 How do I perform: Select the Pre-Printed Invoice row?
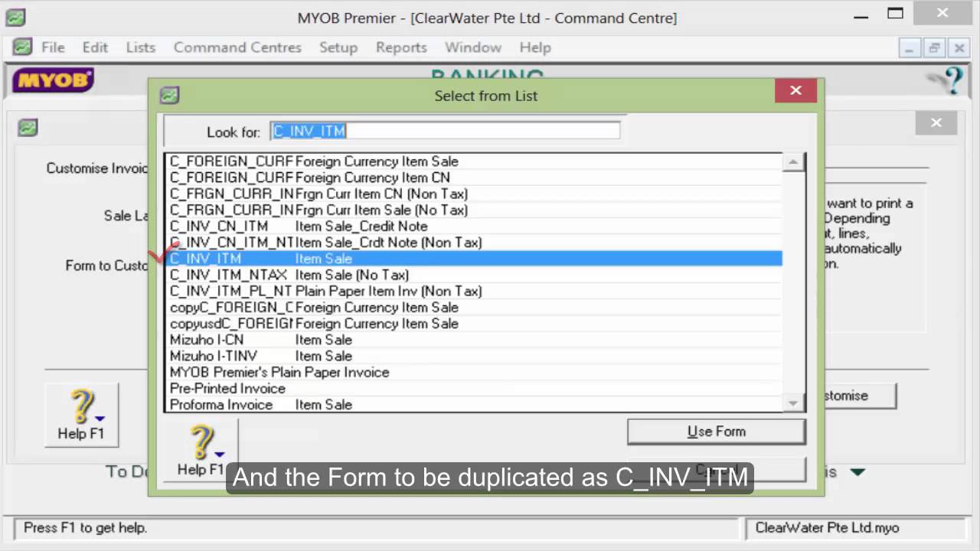[474, 388]
